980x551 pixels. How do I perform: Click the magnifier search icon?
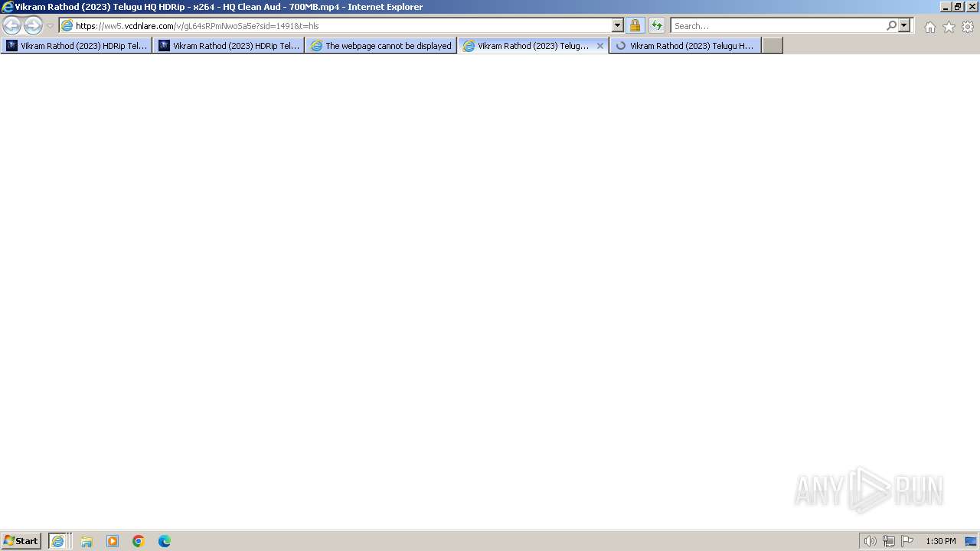pyautogui.click(x=891, y=25)
